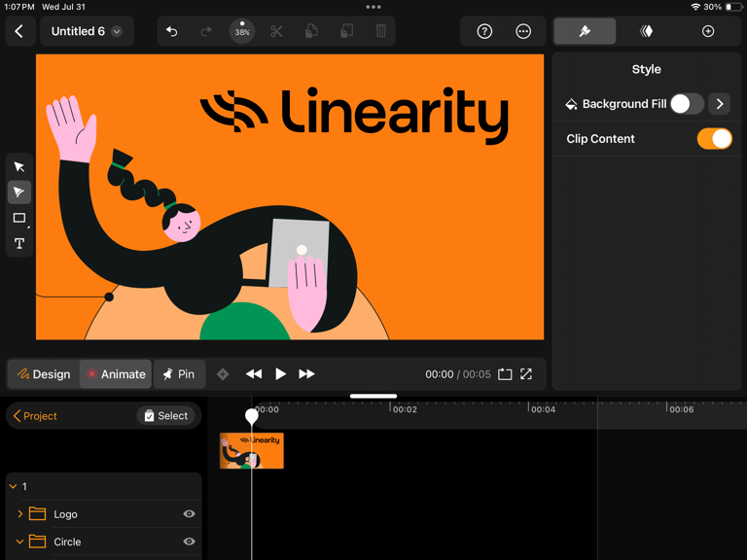The width and height of the screenshot is (747, 560).
Task: Undo the last action
Action: (x=171, y=31)
